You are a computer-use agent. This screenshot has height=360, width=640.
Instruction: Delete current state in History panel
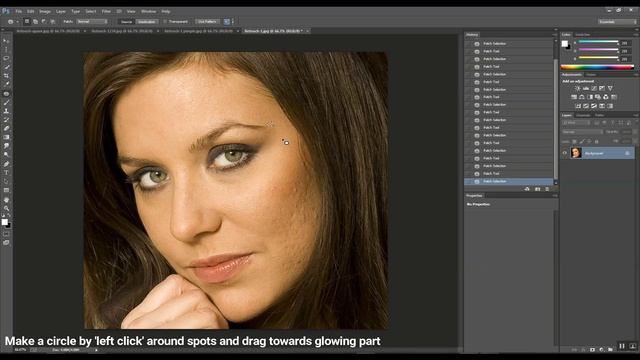coord(547,189)
